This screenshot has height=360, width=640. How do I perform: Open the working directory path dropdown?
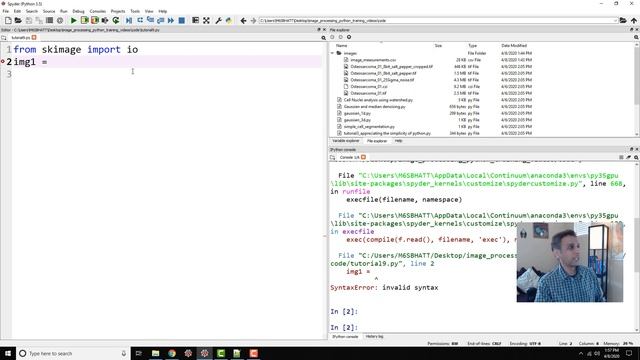pos(615,20)
